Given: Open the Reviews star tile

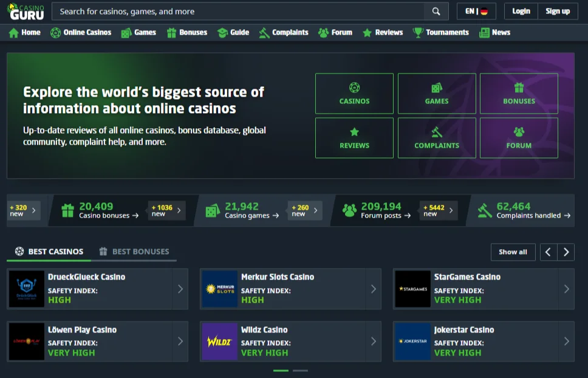Looking at the screenshot, I should click(x=354, y=138).
